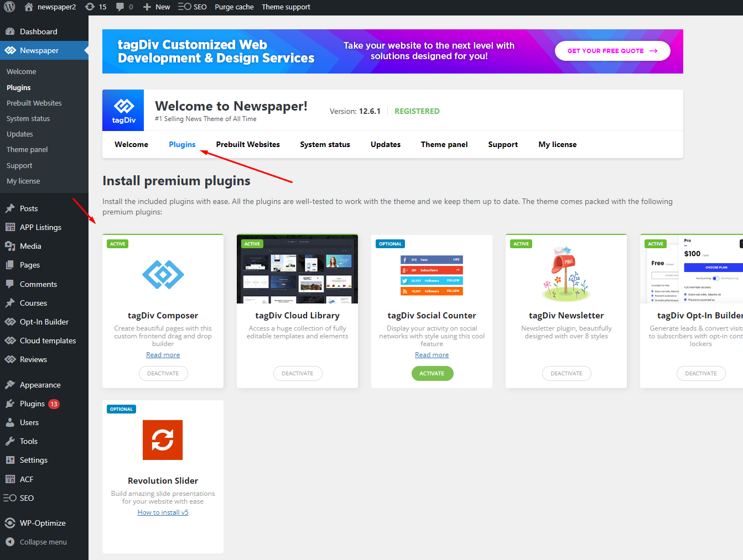Click the Collapse menu arrow icon

(x=10, y=542)
